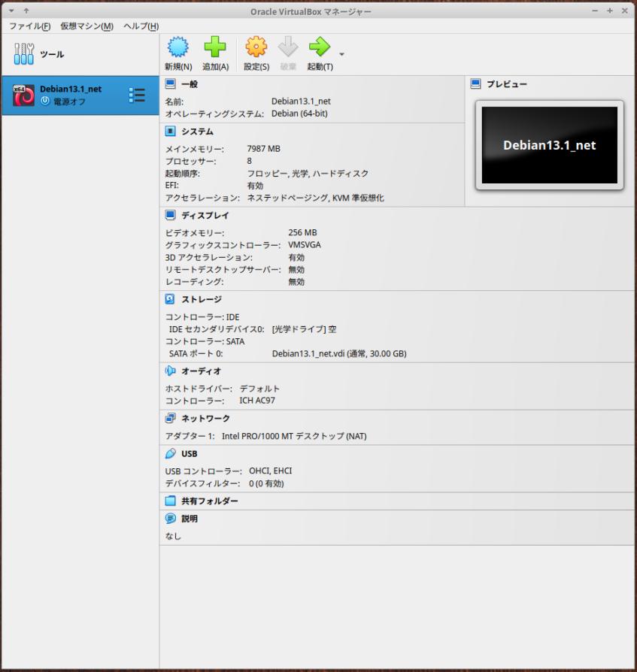Click the 共有フォルダー folder icon
Screen dimensions: 637x672
[x=170, y=501]
